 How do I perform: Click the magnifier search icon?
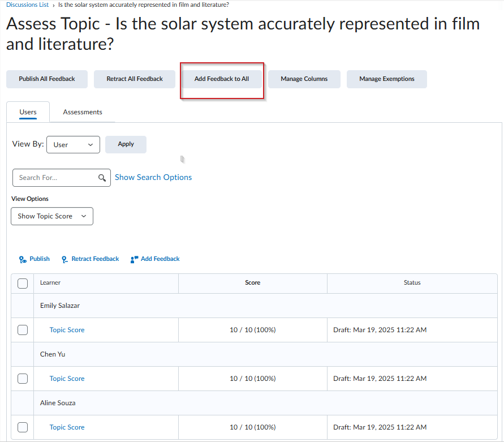click(102, 178)
